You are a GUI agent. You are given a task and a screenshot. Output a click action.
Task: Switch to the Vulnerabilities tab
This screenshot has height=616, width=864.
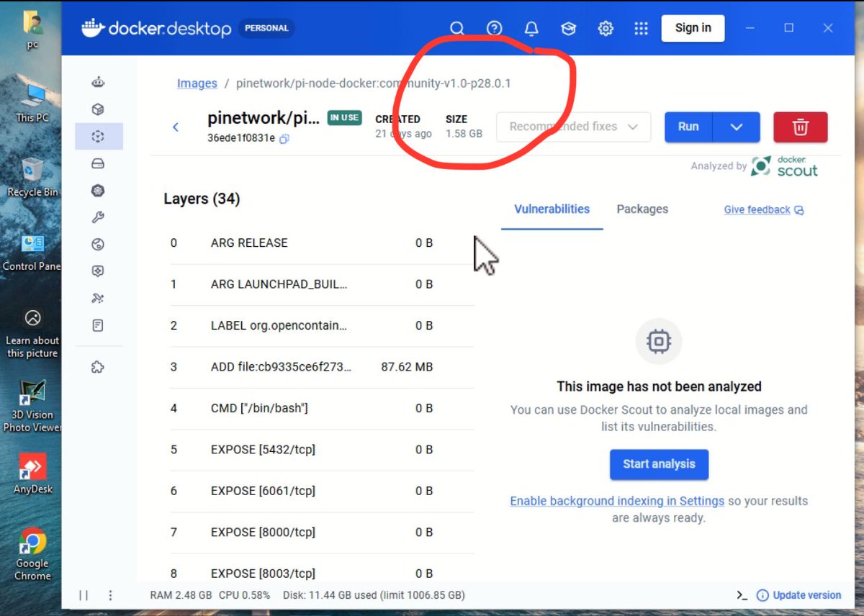[x=552, y=209]
